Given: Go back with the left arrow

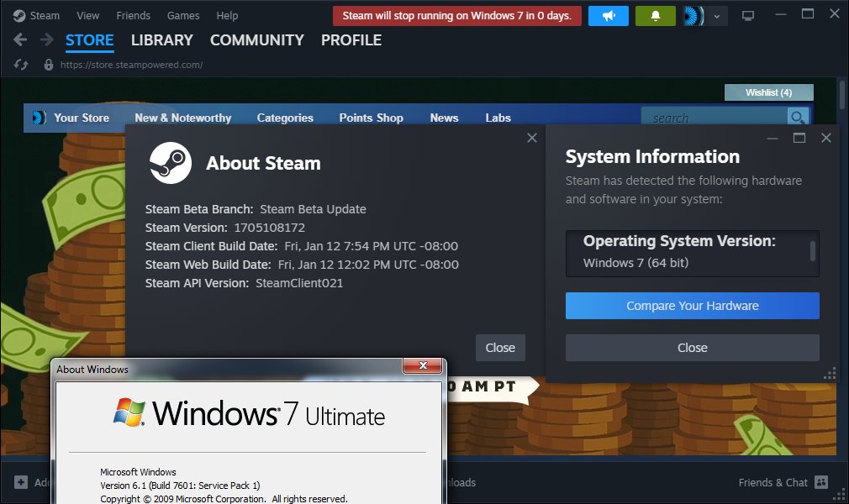Looking at the screenshot, I should point(20,39).
